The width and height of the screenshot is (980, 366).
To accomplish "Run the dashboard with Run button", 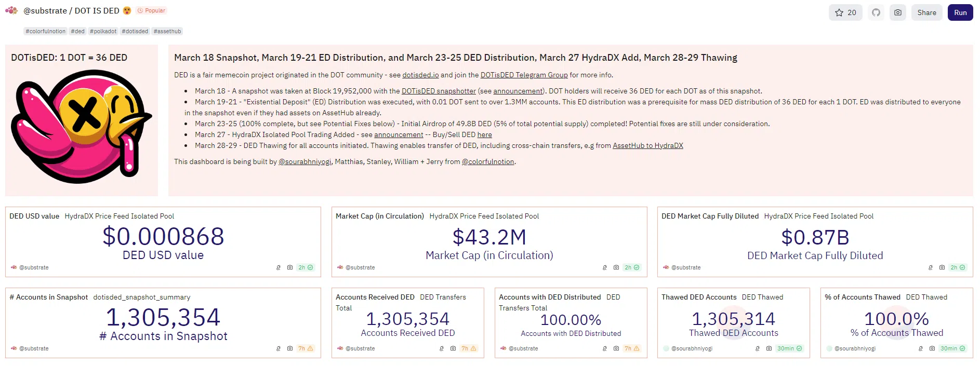I will pos(960,12).
